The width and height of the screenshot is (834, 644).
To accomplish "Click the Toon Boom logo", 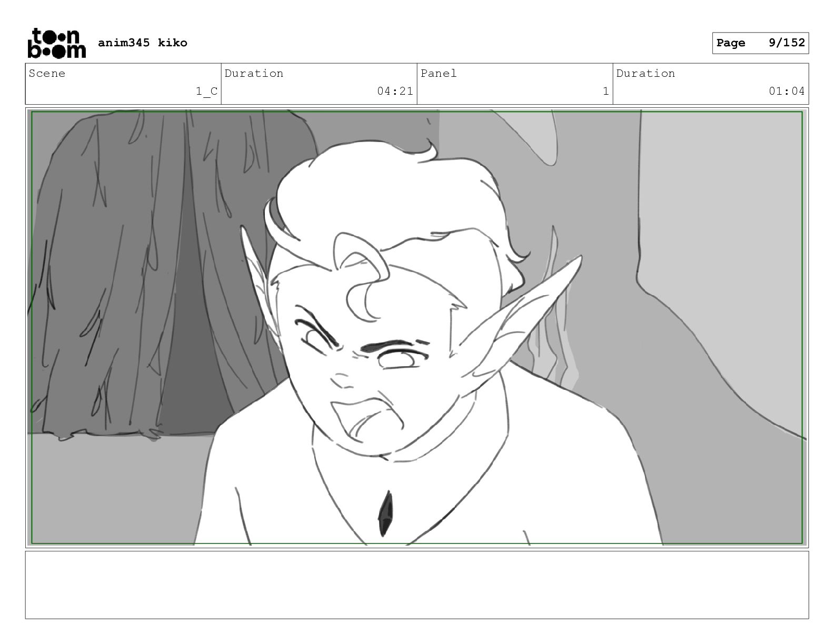I will 56,43.
